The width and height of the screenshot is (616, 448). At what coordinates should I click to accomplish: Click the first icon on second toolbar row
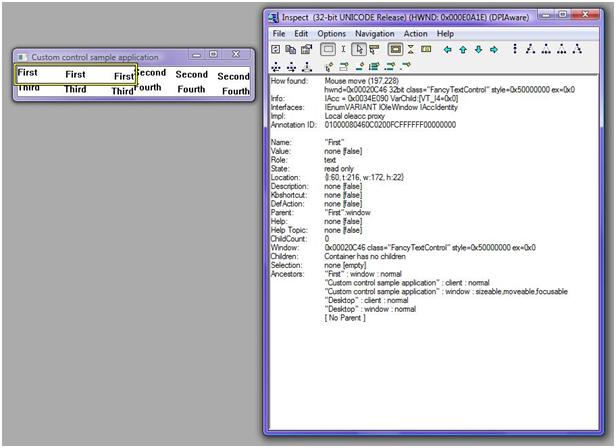tap(276, 67)
